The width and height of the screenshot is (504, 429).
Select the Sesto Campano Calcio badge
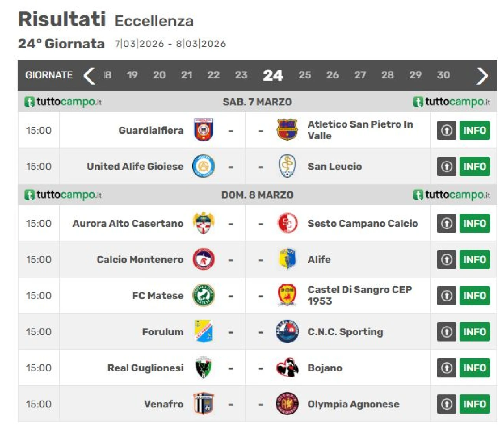[x=287, y=223]
